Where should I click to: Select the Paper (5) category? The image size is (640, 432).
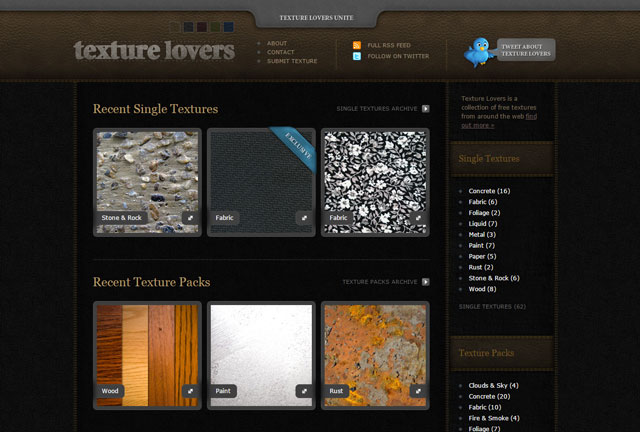(482, 256)
